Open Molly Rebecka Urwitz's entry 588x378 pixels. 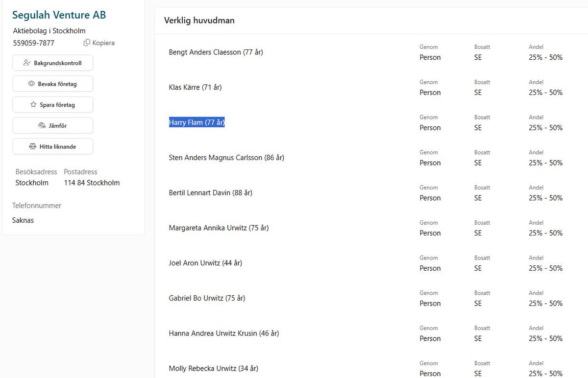214,368
